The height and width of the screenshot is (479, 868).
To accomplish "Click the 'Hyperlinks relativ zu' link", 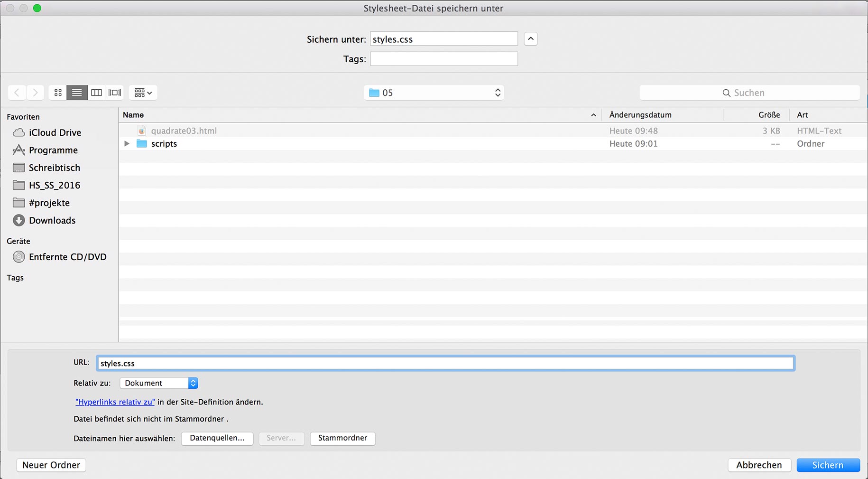I will (115, 402).
